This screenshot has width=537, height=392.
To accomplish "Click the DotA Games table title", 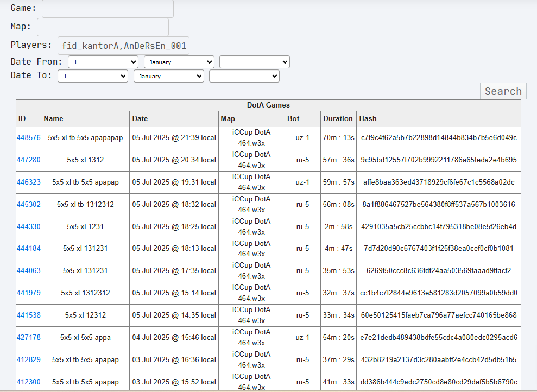I will (268, 105).
